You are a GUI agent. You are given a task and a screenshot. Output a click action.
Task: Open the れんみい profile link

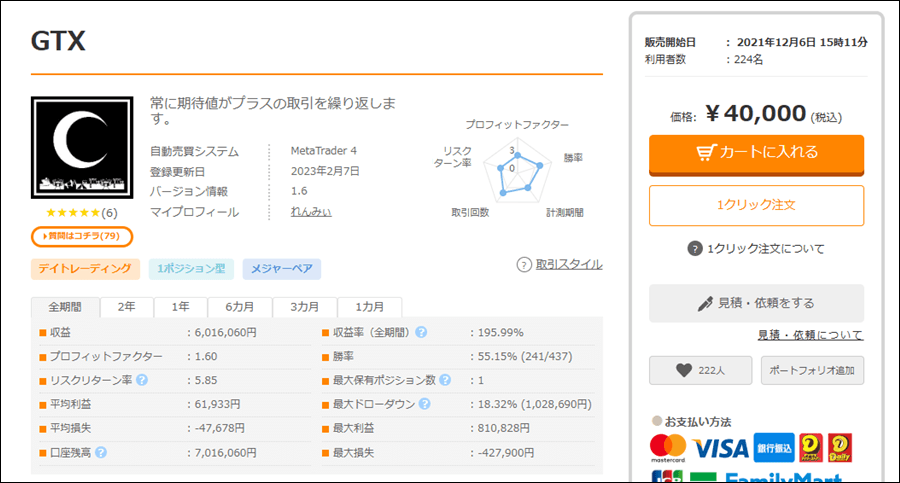311,212
